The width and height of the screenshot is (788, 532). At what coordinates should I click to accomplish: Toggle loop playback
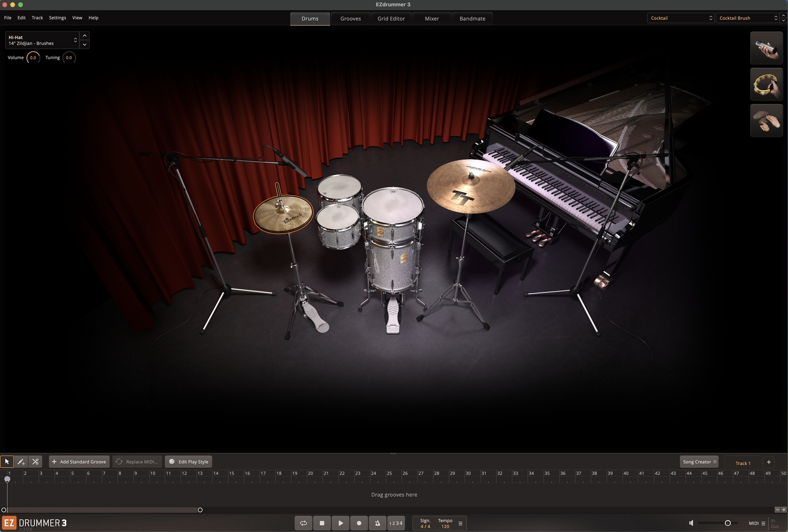[x=303, y=523]
